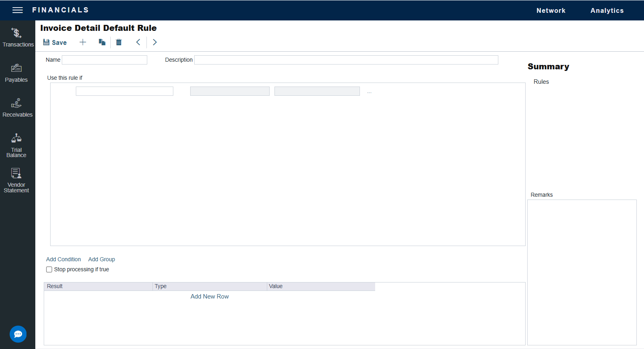This screenshot has height=349, width=644.
Task: Open the chat support bubble
Action: (x=18, y=334)
